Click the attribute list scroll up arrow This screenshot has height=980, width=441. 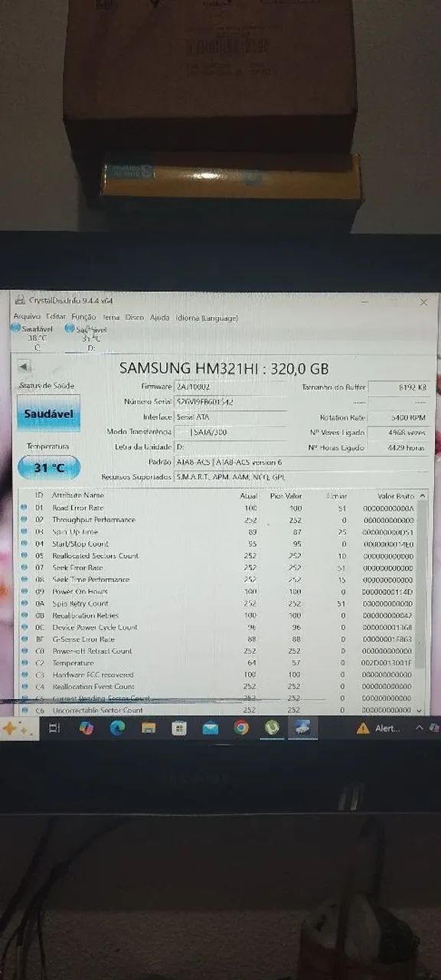click(x=423, y=496)
